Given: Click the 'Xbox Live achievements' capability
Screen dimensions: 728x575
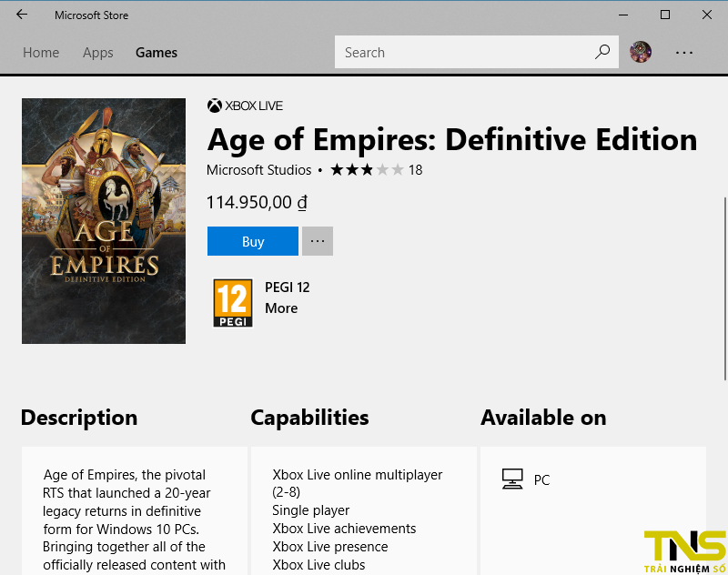Looking at the screenshot, I should click(344, 529).
